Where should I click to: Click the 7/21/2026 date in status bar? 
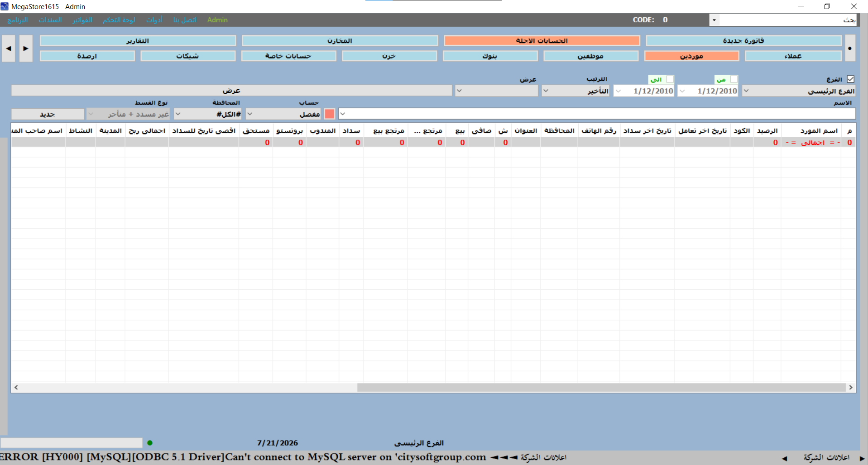[277, 443]
